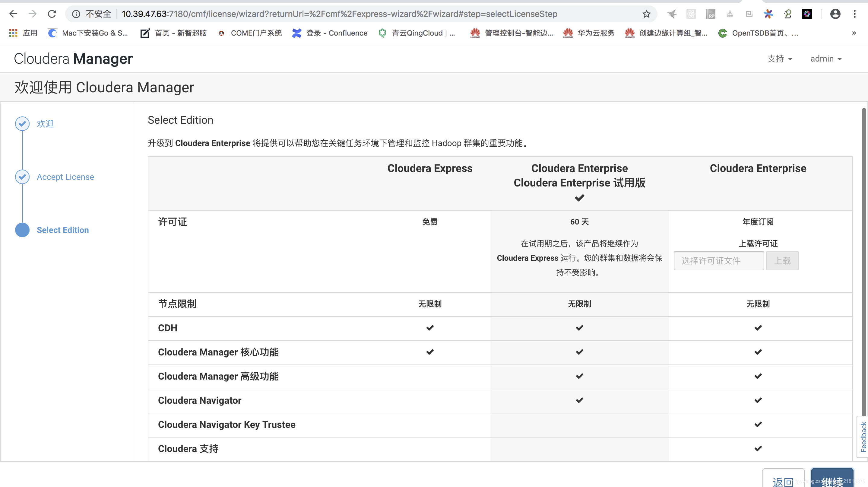Viewport: 868px width, 487px height.
Task: Click the bird-shaped extension icon
Action: coord(672,14)
